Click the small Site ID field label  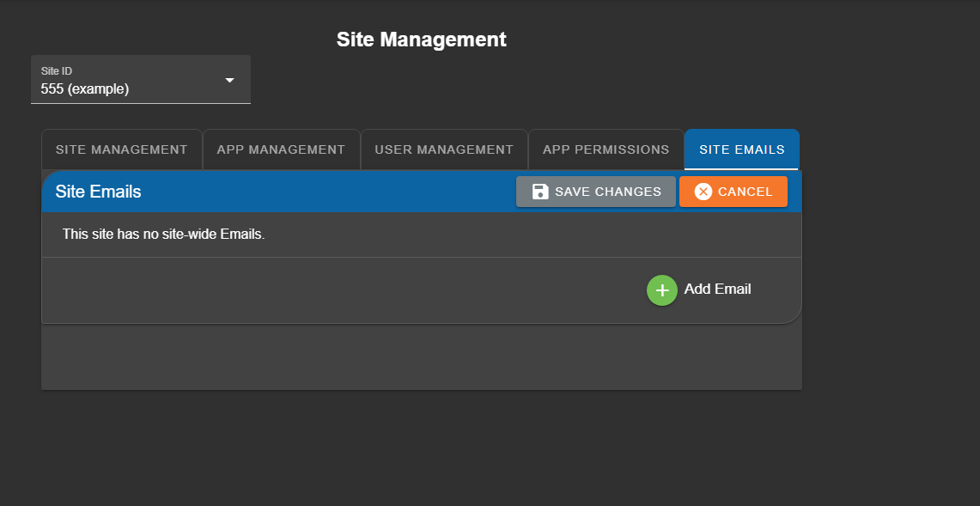(x=57, y=70)
